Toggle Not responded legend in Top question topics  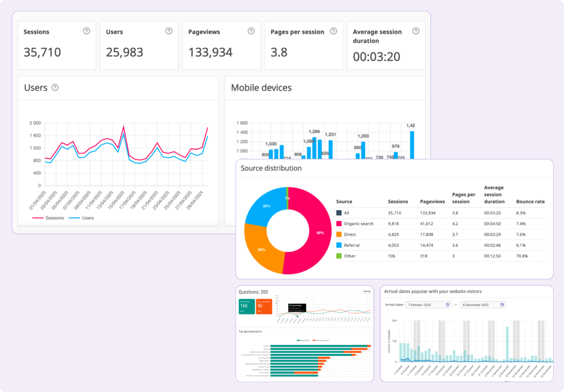(321, 341)
